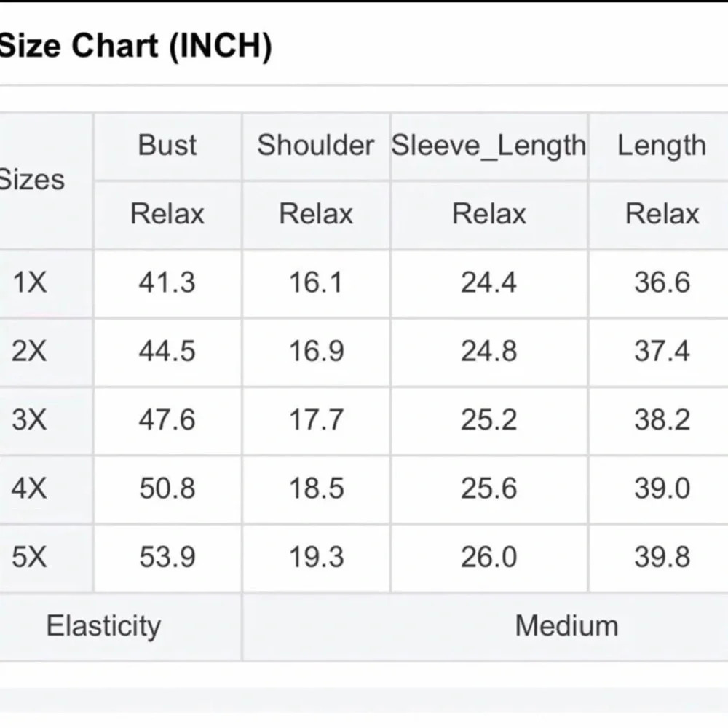Click the Relax subheader under Bust

click(167, 214)
